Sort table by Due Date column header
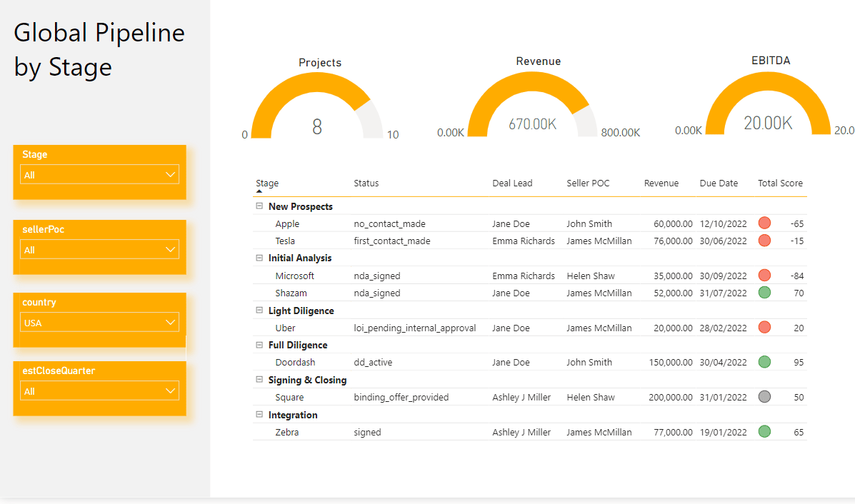Screen dimensions: 855x504 (719, 183)
